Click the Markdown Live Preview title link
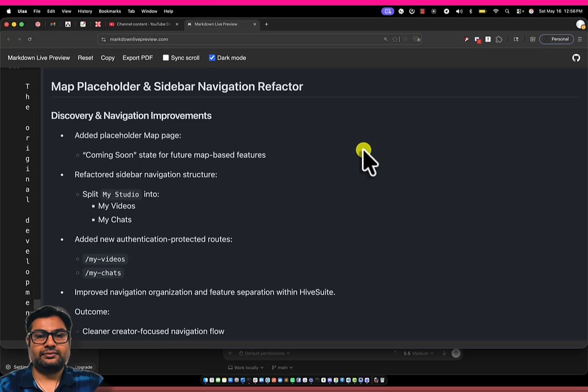Image resolution: width=588 pixels, height=392 pixels. (39, 58)
